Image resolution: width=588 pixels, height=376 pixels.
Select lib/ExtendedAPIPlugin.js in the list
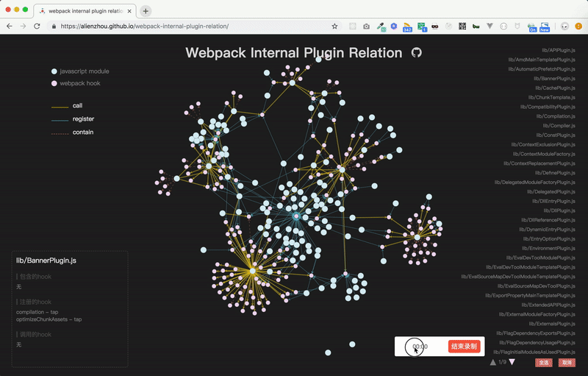pyautogui.click(x=548, y=305)
